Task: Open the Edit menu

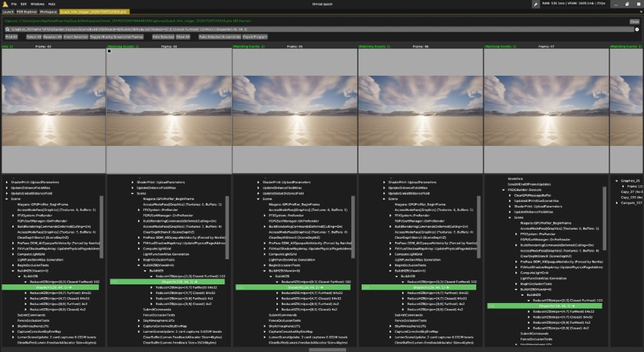Action: (24, 4)
